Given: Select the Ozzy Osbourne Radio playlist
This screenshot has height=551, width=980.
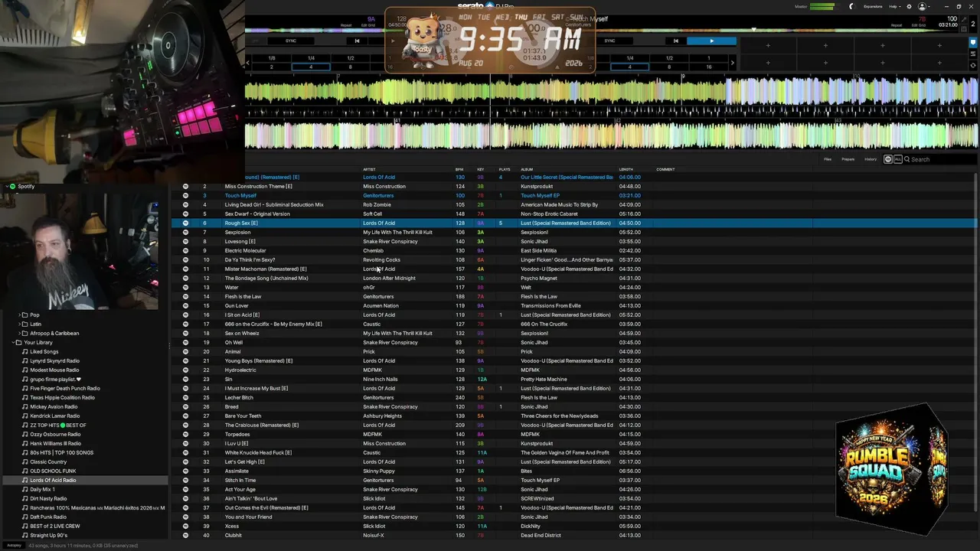Looking at the screenshot, I should click(x=55, y=434).
